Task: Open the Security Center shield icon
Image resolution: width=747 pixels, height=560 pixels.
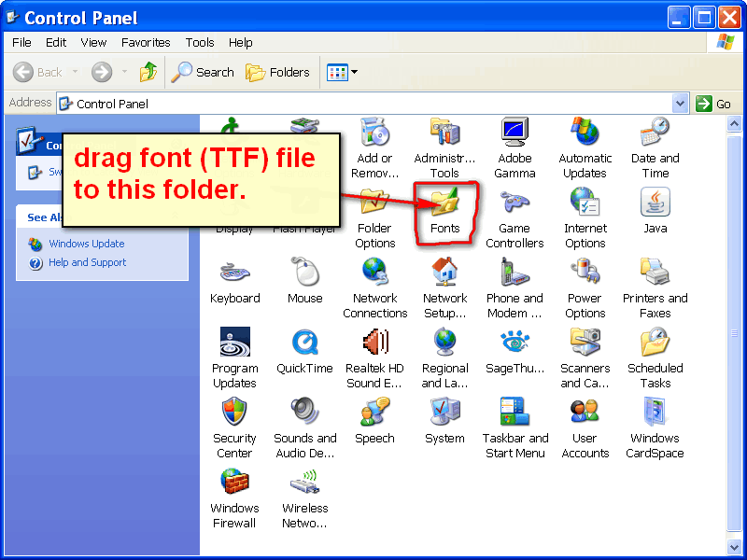Action: [234, 412]
